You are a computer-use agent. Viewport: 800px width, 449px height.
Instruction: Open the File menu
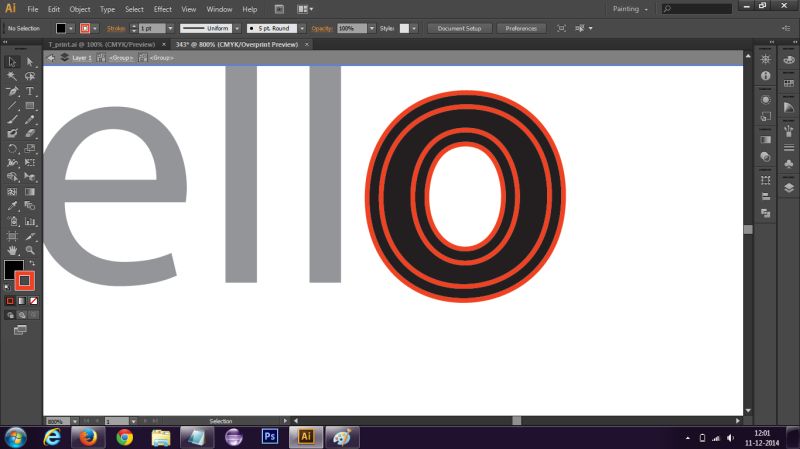click(33, 9)
